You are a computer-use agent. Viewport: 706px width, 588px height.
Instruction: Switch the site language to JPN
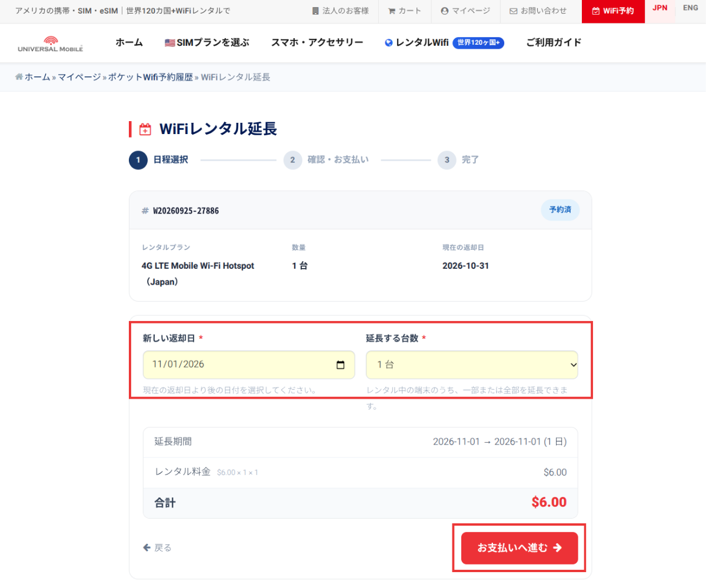[x=660, y=8]
